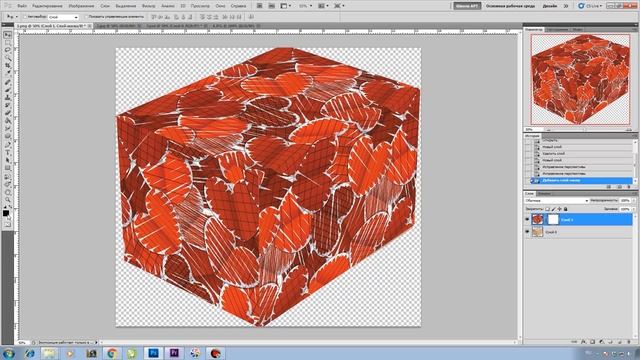Viewport: 640px width, 360px height.
Task: Select the Rectangular Marquee tool
Action: tap(7, 42)
